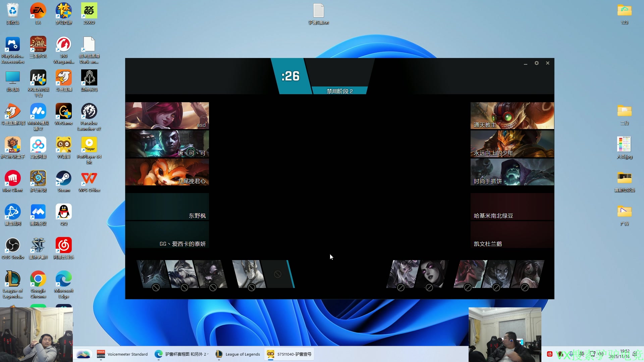Open Riot Client shortcut
The height and width of the screenshot is (362, 644).
point(13,178)
